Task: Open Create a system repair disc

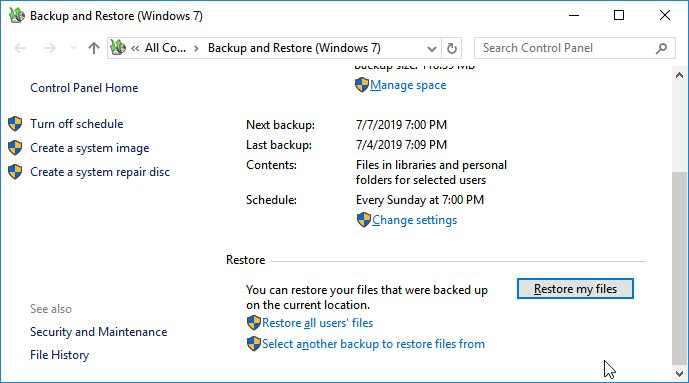Action: [x=100, y=172]
